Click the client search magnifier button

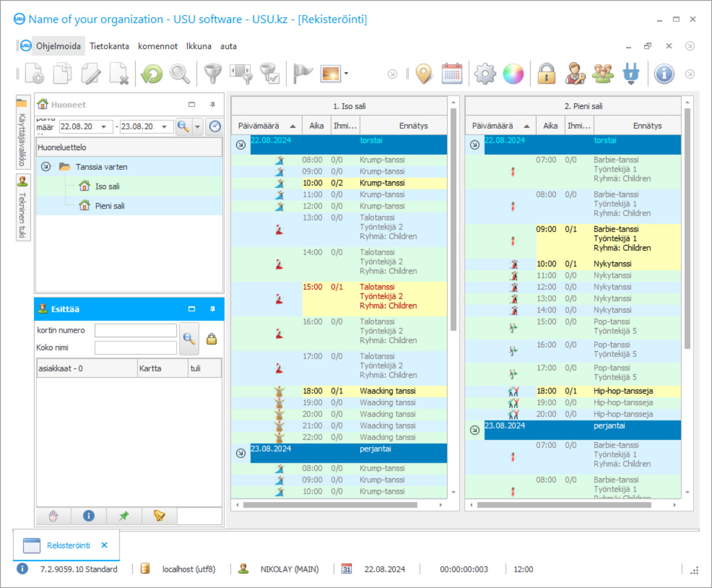click(189, 338)
